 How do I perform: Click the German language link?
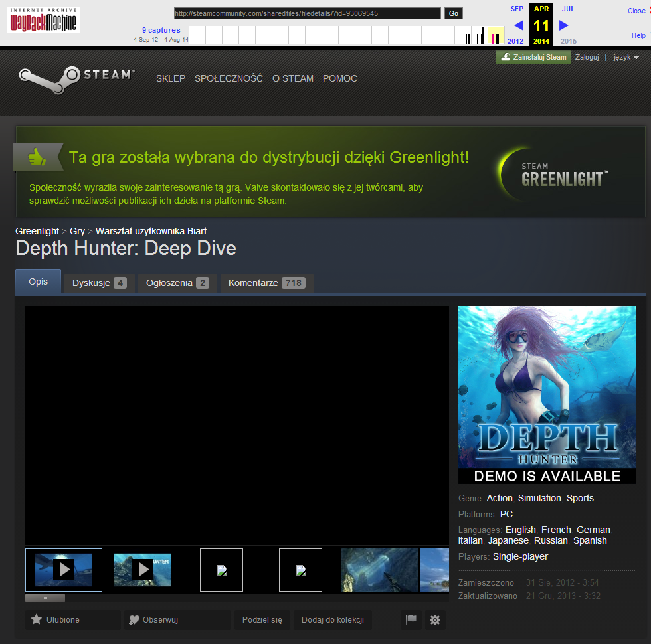pos(593,530)
